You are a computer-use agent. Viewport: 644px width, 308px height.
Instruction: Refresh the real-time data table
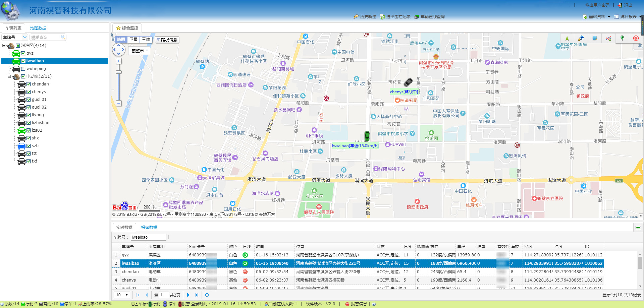tap(207, 295)
